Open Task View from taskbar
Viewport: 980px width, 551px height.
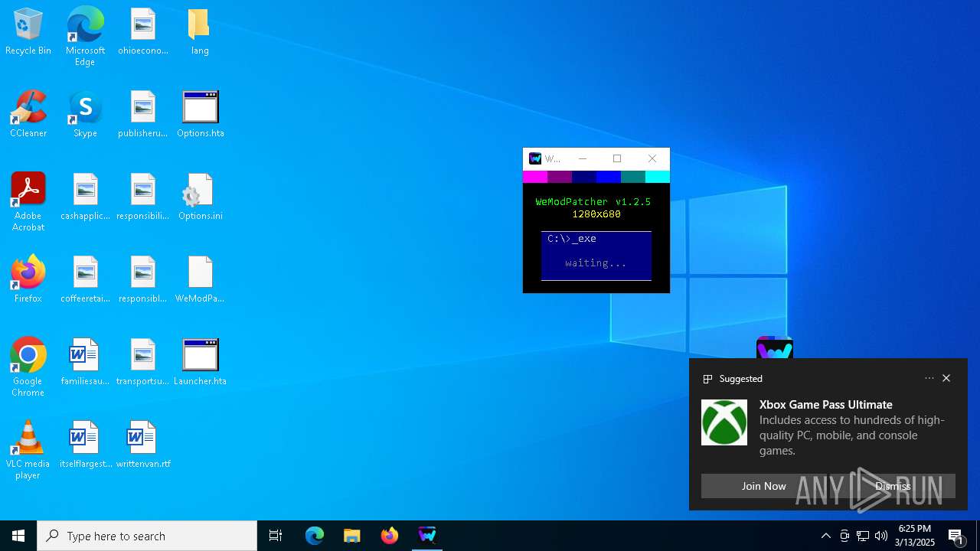[x=276, y=536]
